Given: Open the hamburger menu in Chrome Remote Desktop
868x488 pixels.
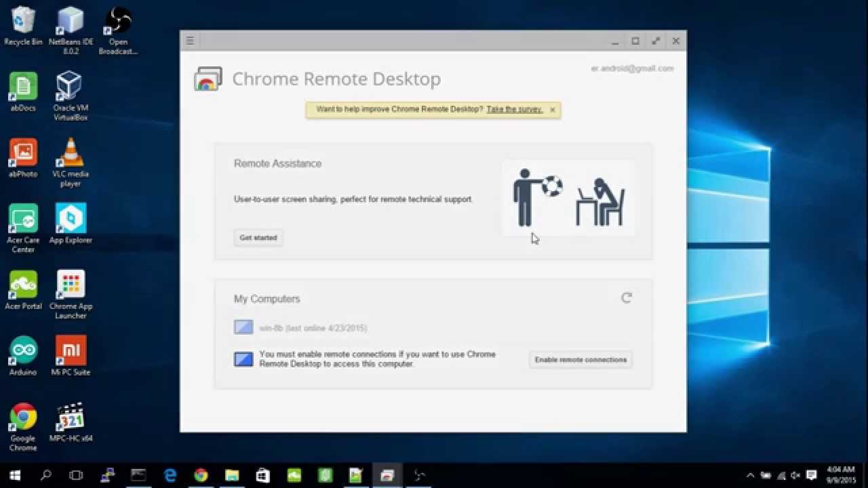Looking at the screenshot, I should (190, 41).
